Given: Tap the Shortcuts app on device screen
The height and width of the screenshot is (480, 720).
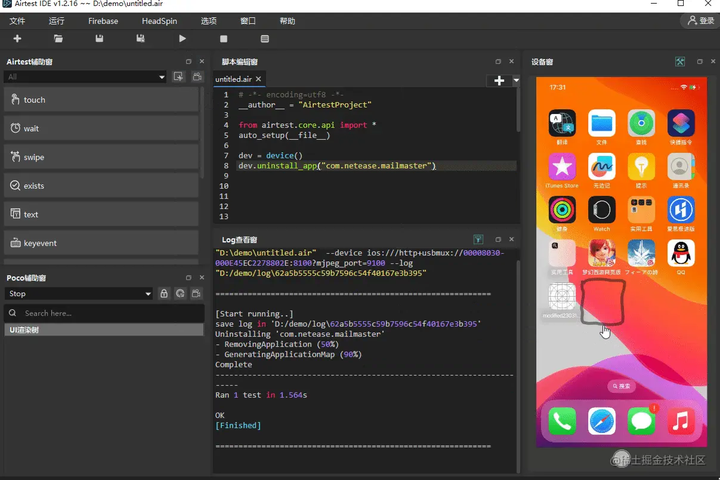Looking at the screenshot, I should tap(681, 123).
